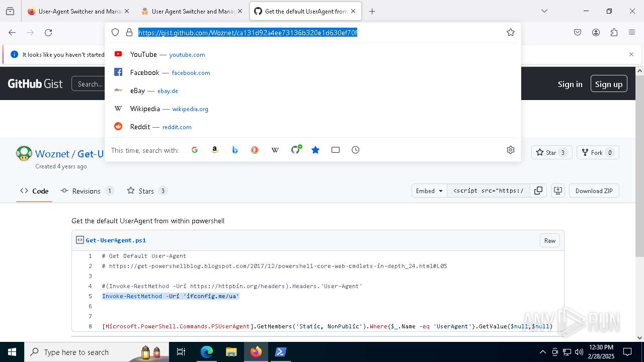The width and height of the screenshot is (644, 362).
Task: Open Task View on taskbar
Action: [x=181, y=352]
